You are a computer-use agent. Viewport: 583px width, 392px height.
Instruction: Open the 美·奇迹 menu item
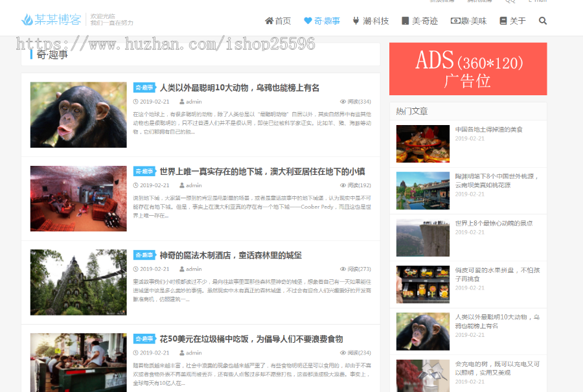click(x=420, y=21)
